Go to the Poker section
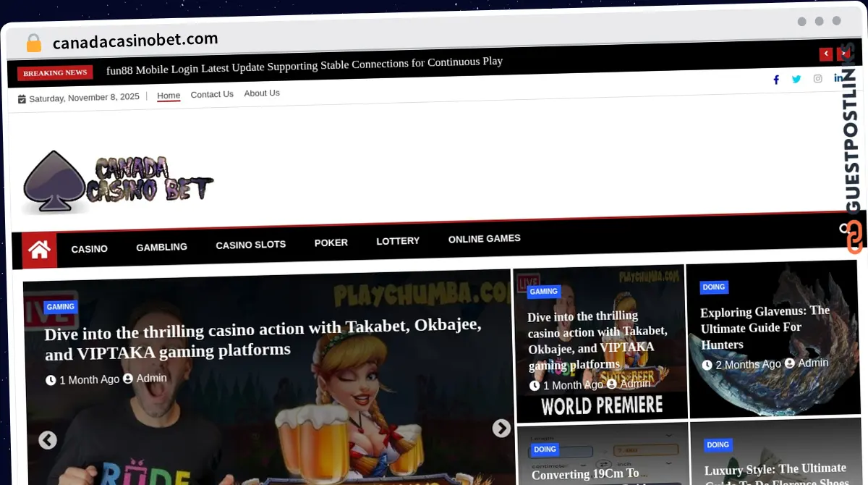Viewport: 868px width, 485px height. click(331, 242)
